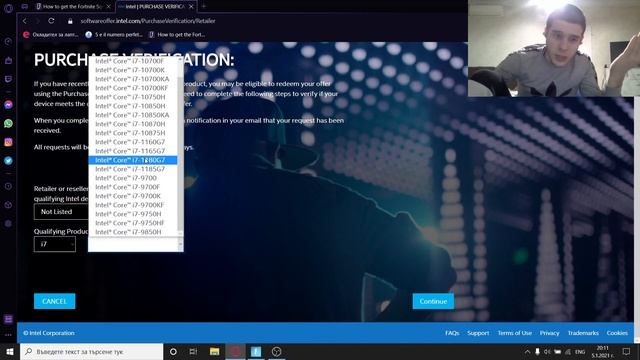640x360 pixels.
Task: Select Intel Core i7-10700KA option
Action: coord(133,79)
